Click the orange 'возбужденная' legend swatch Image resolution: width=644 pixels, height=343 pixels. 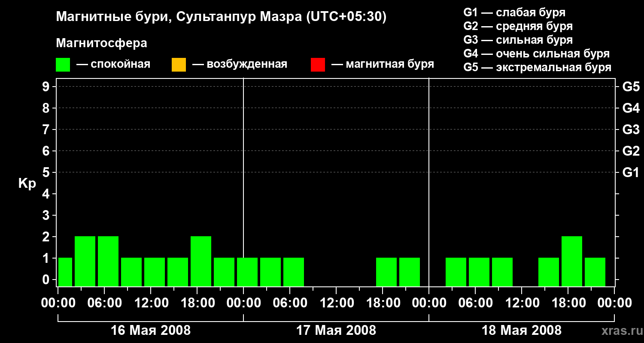tap(179, 65)
